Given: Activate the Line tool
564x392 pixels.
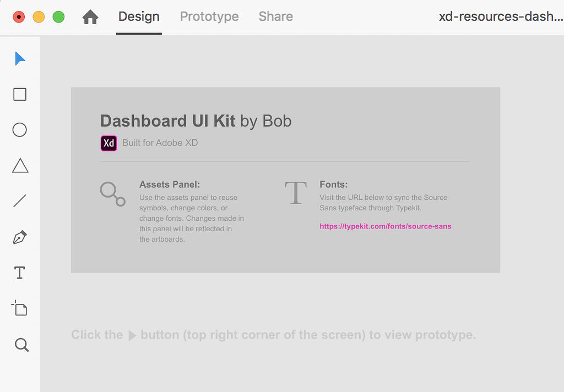Looking at the screenshot, I should 19,200.
